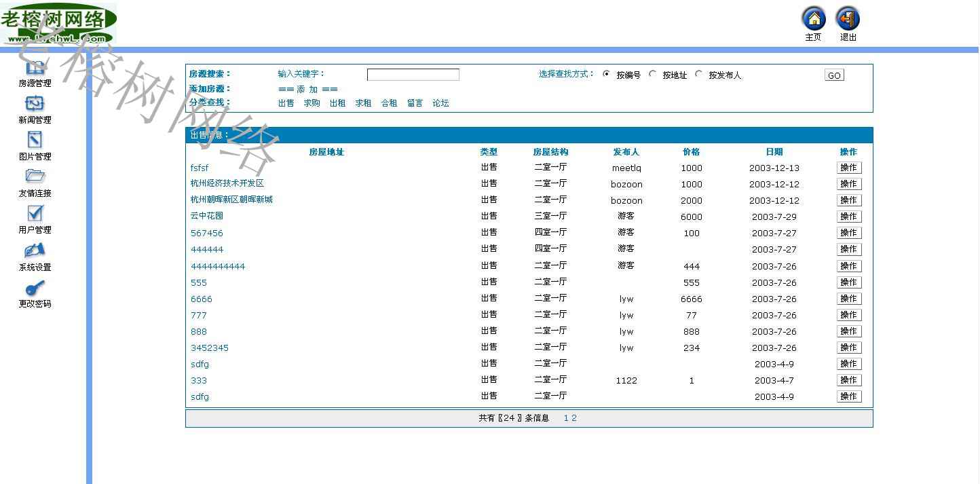
Task: Click 操作 button for fsfsf row
Action: (x=849, y=168)
